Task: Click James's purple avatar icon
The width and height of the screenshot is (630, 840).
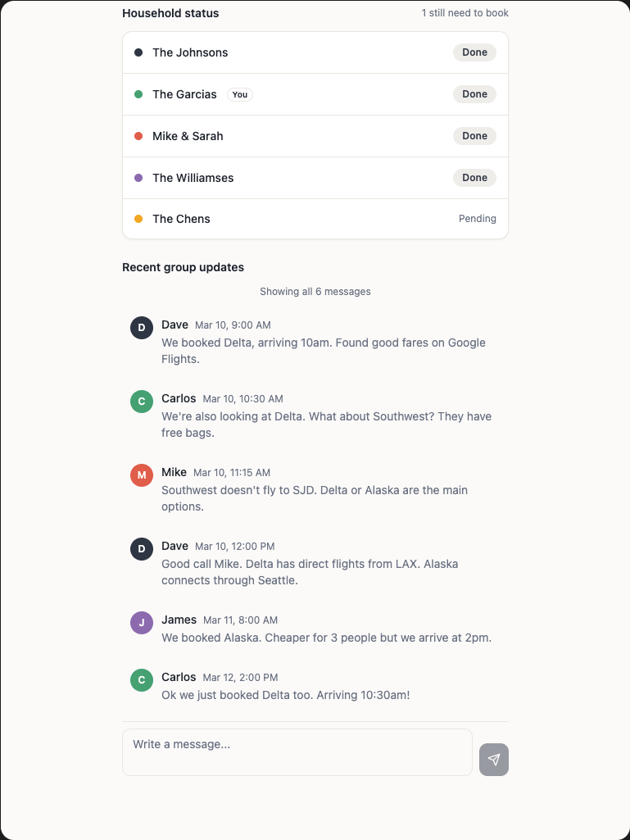Action: click(x=142, y=623)
